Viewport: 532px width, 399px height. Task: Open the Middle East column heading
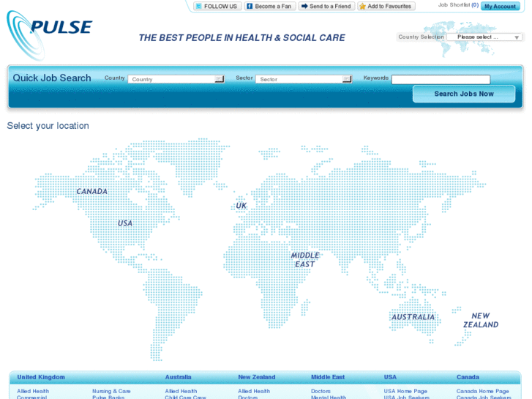(328, 377)
